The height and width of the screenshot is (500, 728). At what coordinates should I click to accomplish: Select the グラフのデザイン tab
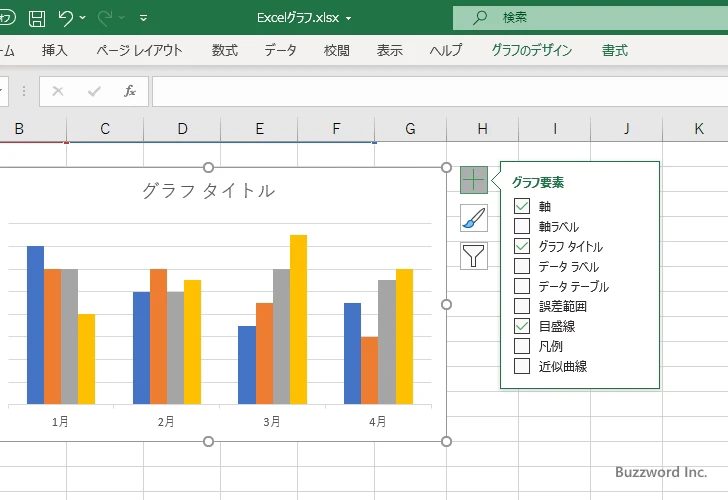coord(532,50)
